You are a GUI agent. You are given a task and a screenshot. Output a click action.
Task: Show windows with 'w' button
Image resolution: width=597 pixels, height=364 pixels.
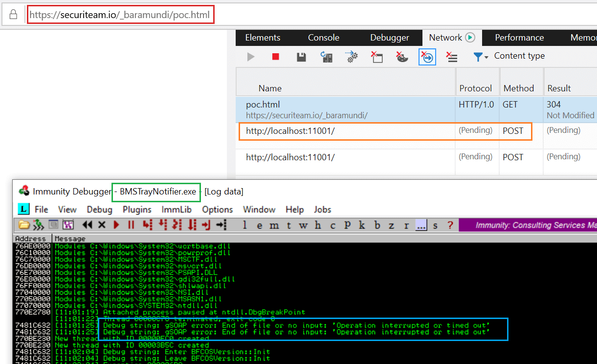click(x=304, y=225)
